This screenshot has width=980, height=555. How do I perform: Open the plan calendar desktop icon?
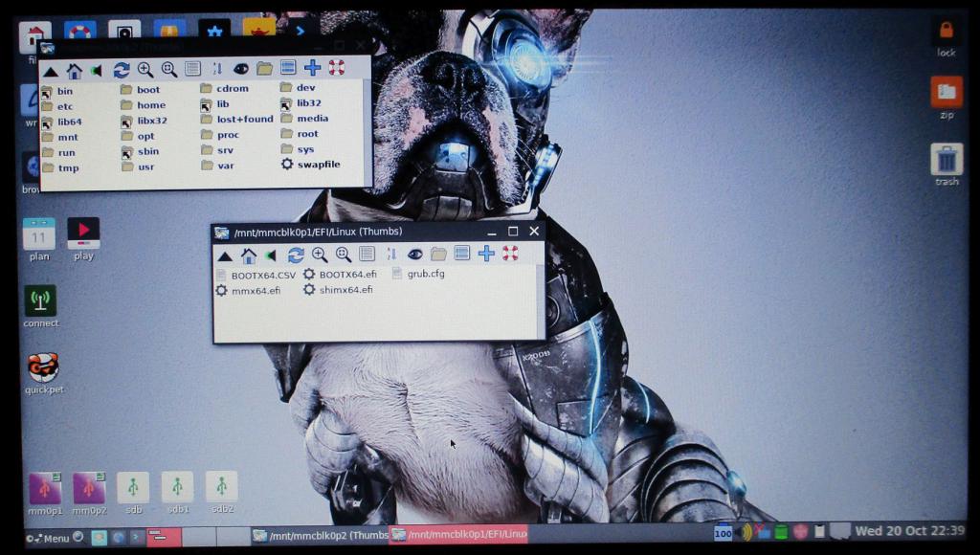(x=38, y=239)
